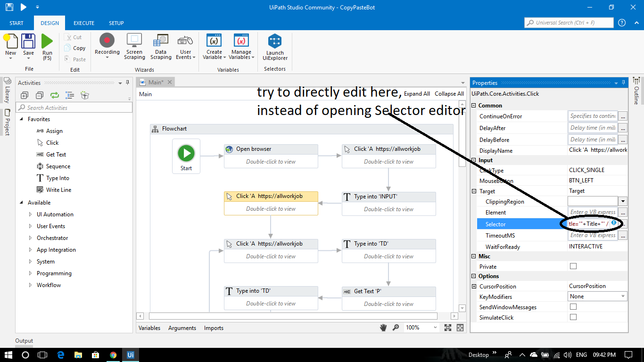The image size is (644, 362).
Task: Cut the selected activity
Action: coord(73,37)
